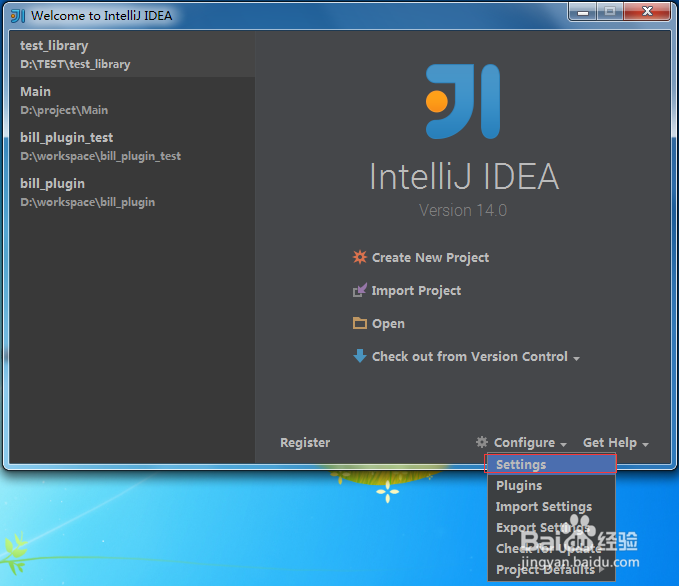Click the Open folder icon
679x586 pixels.
coord(359,323)
